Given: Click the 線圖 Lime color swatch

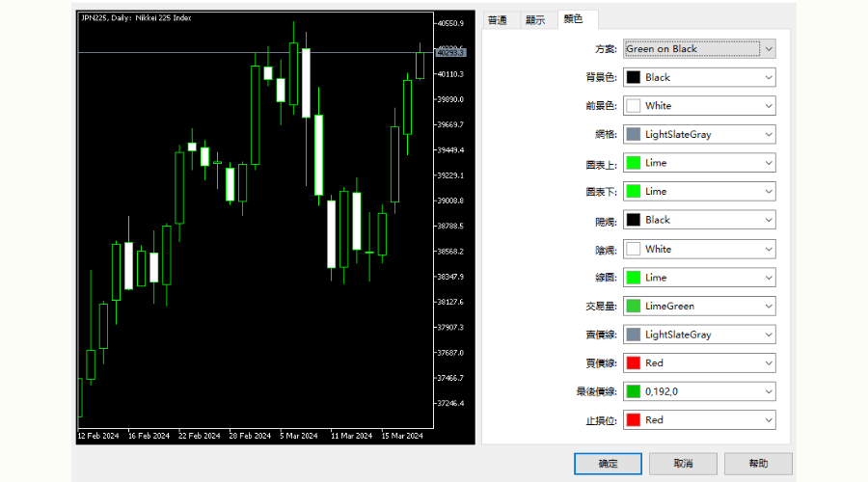Looking at the screenshot, I should (634, 278).
